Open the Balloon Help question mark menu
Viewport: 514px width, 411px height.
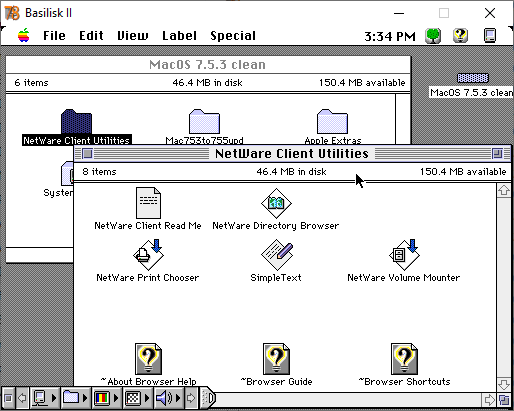[460, 36]
